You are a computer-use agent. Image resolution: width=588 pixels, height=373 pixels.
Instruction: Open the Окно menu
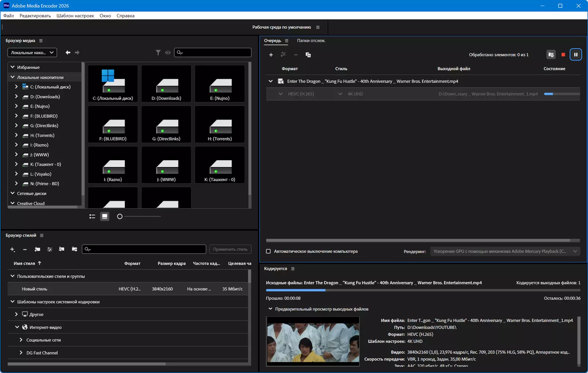[x=105, y=16]
